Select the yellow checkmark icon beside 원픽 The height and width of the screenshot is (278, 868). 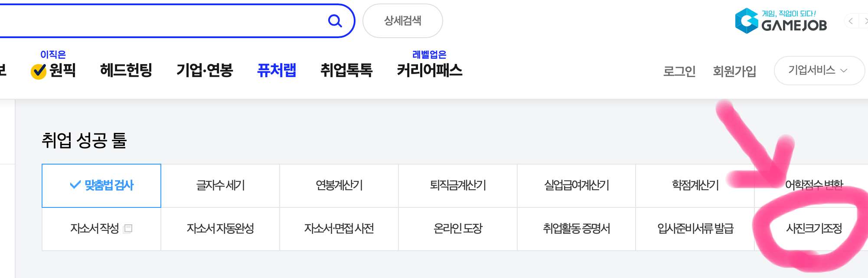coord(37,71)
